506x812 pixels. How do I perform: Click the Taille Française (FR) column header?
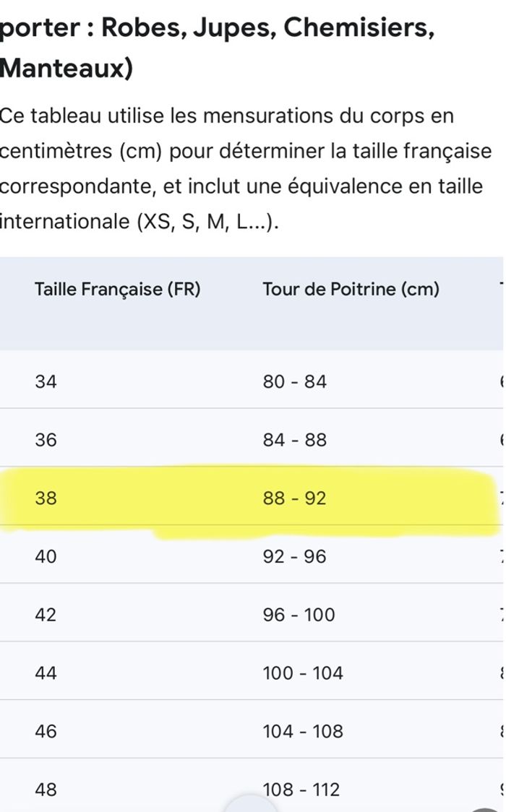118,290
